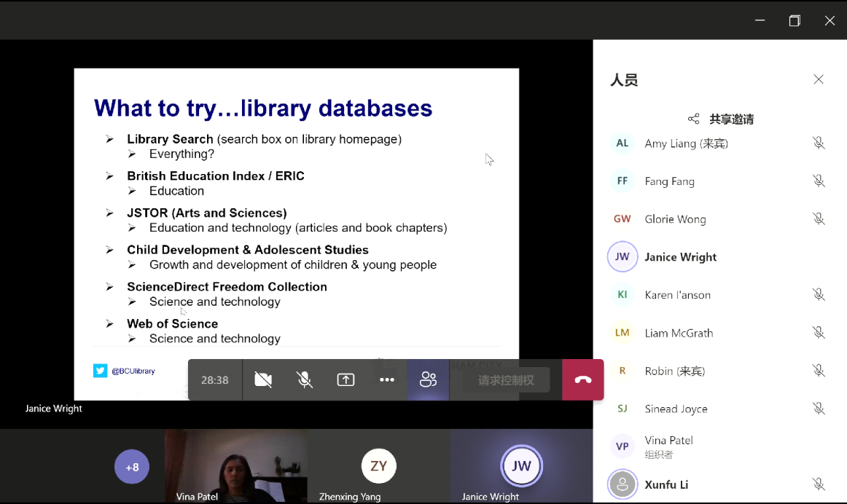Image resolution: width=847 pixels, height=504 pixels.
Task: Close the 人员 participants panel
Action: (819, 79)
